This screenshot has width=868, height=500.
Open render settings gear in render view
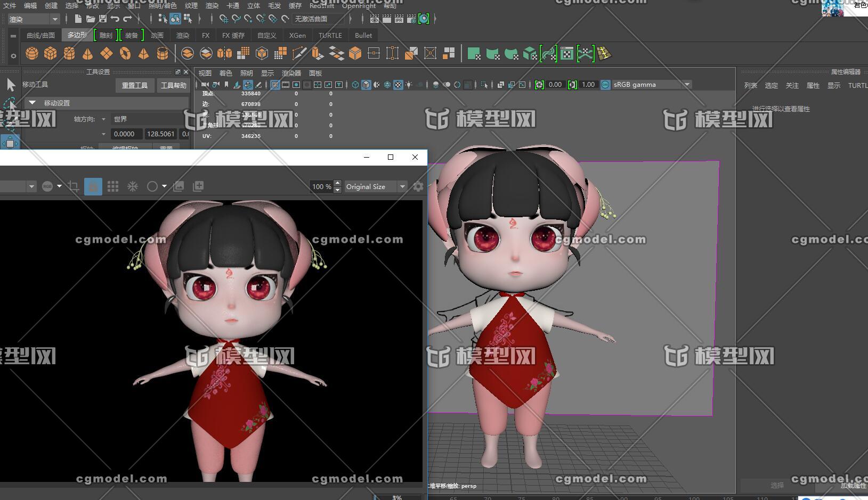(418, 186)
